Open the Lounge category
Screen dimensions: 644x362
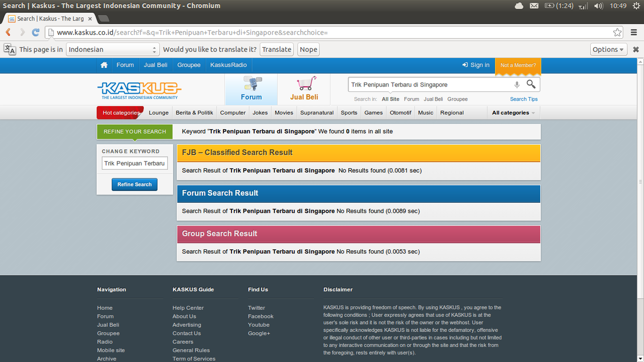158,113
